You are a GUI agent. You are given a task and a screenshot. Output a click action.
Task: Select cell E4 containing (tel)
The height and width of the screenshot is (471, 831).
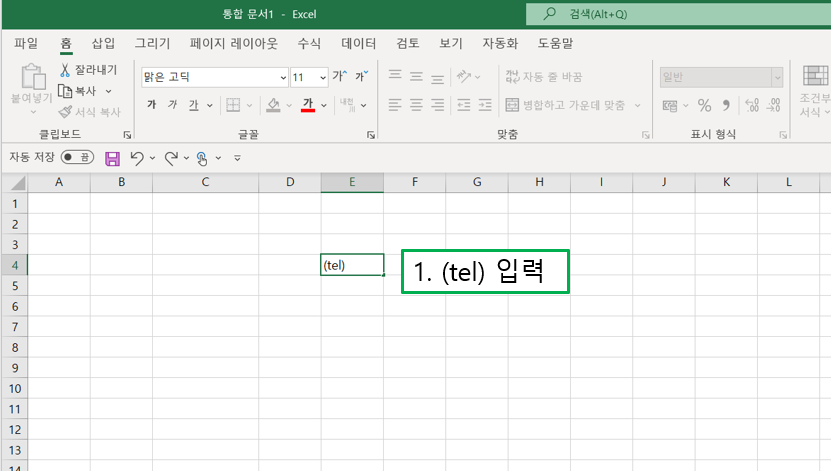coord(352,265)
